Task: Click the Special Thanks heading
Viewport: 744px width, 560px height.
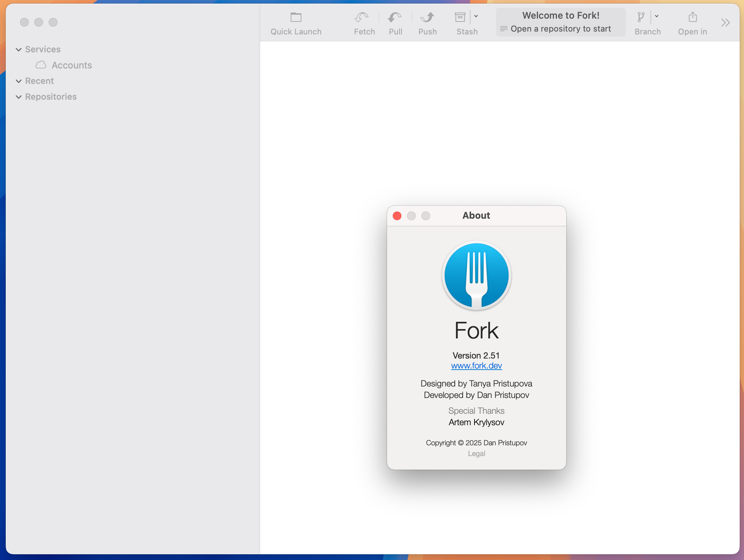Action: point(476,410)
